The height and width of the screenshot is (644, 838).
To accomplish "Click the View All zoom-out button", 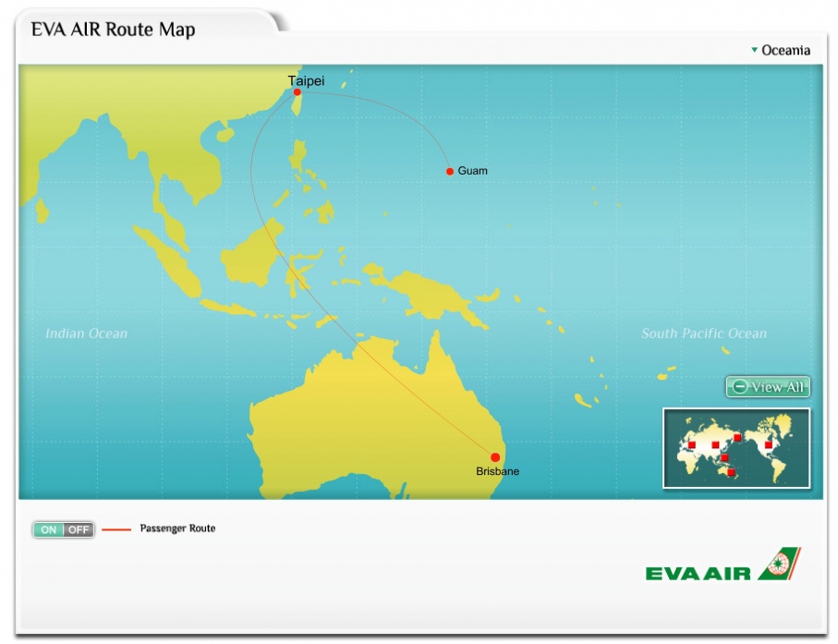I will click(768, 386).
